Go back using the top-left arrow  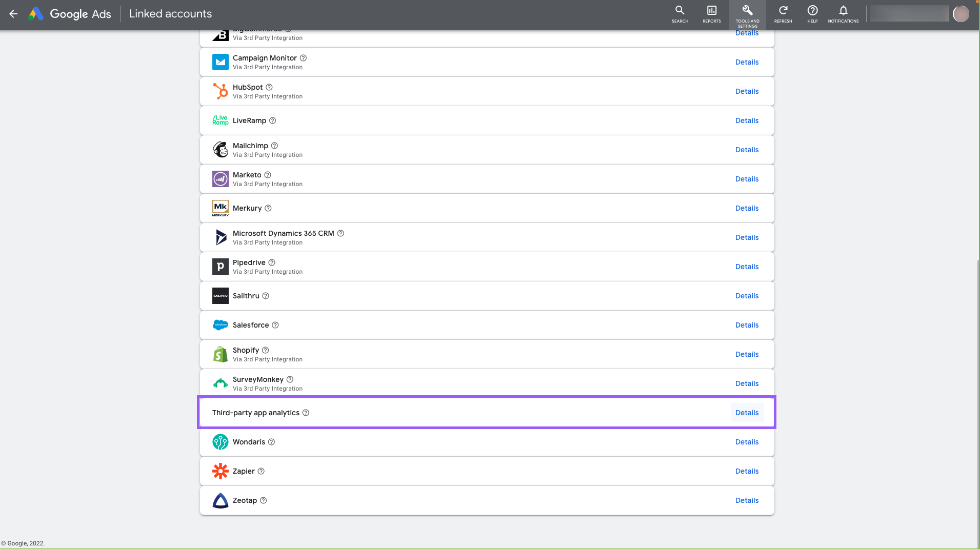click(13, 14)
